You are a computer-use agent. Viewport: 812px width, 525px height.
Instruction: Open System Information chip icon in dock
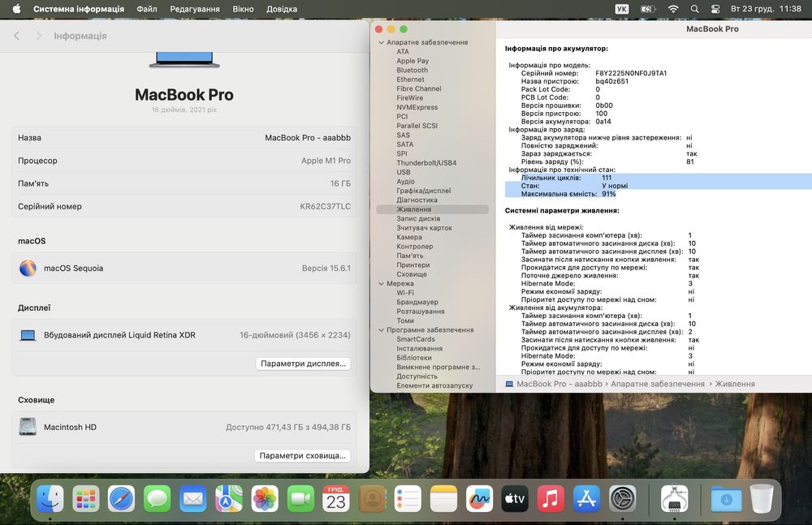pos(674,498)
